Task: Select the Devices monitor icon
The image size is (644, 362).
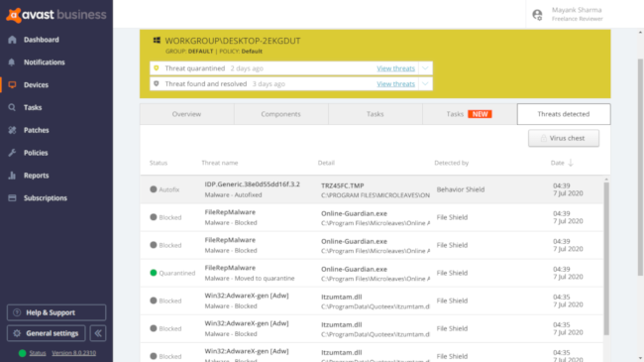Action: [12, 84]
